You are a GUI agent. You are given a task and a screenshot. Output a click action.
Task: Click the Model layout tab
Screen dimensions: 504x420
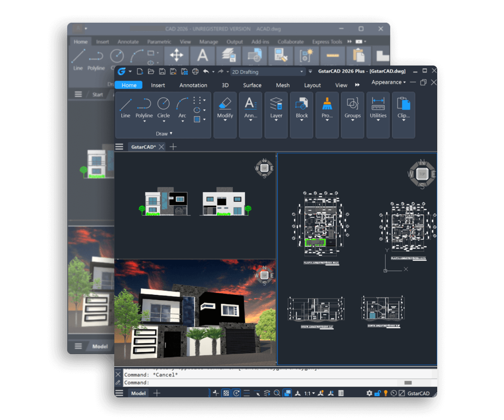(x=138, y=393)
